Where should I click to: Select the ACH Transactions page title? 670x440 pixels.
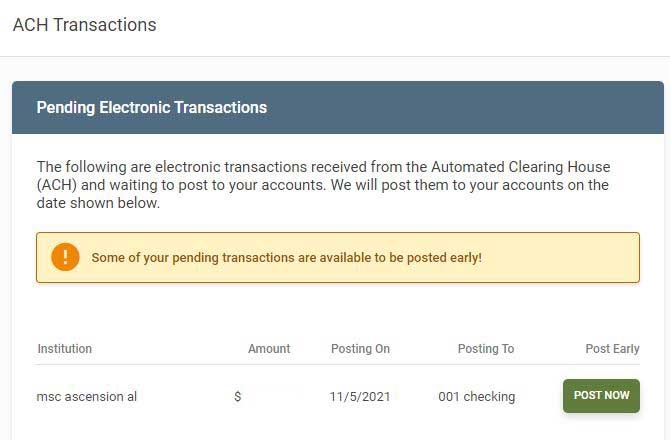click(85, 25)
